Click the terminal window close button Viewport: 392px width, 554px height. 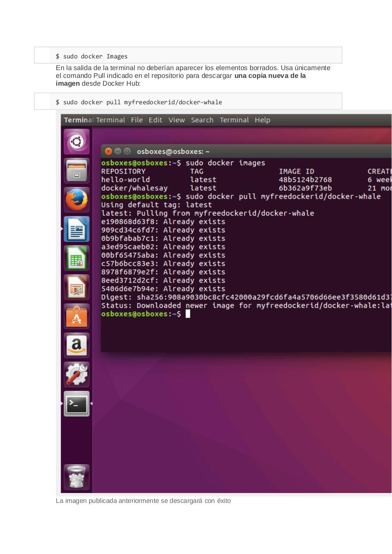[108, 151]
